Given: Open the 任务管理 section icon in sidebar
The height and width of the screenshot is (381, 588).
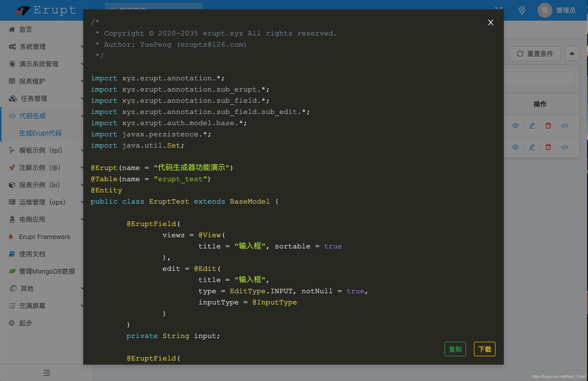Looking at the screenshot, I should tap(12, 99).
